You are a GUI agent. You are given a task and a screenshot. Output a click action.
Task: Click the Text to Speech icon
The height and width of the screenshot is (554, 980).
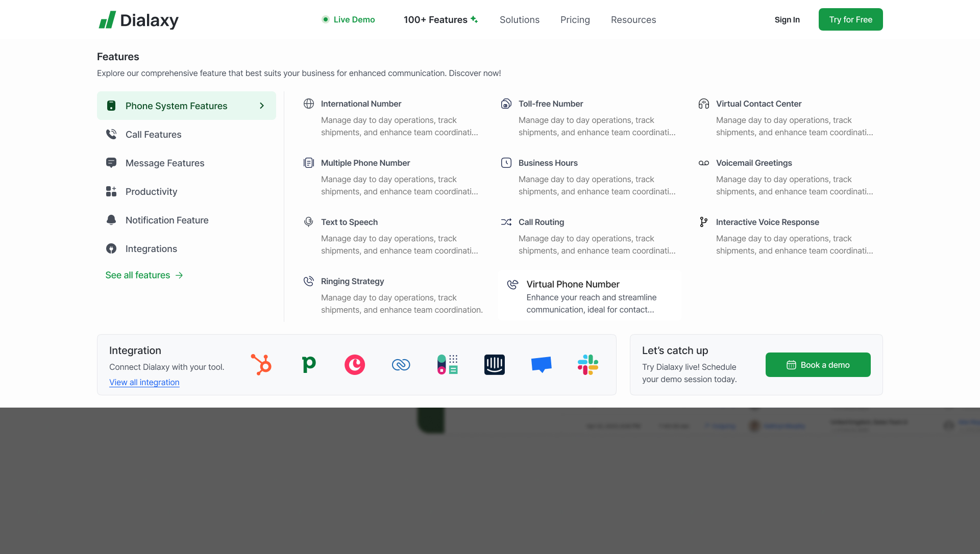(309, 222)
